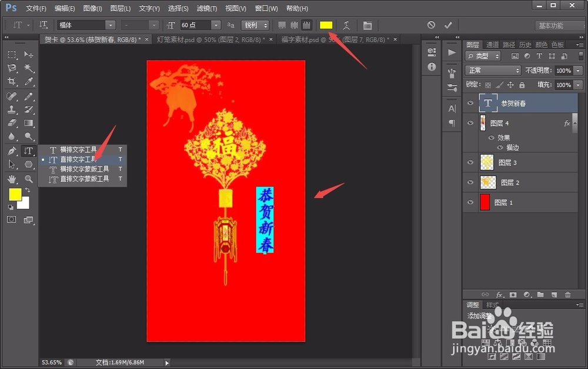Open the 文件(F) menu
588x369 pixels.
[x=36, y=8]
